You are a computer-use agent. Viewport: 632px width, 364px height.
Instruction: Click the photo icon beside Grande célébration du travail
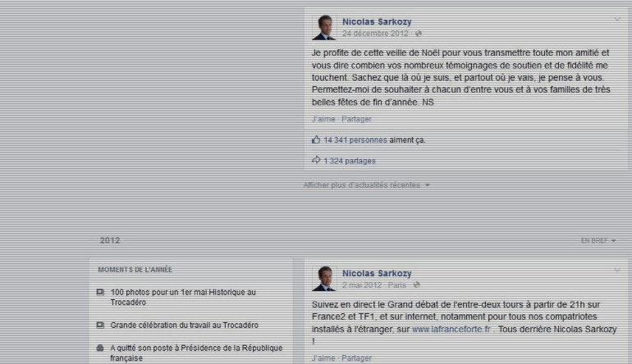point(100,325)
